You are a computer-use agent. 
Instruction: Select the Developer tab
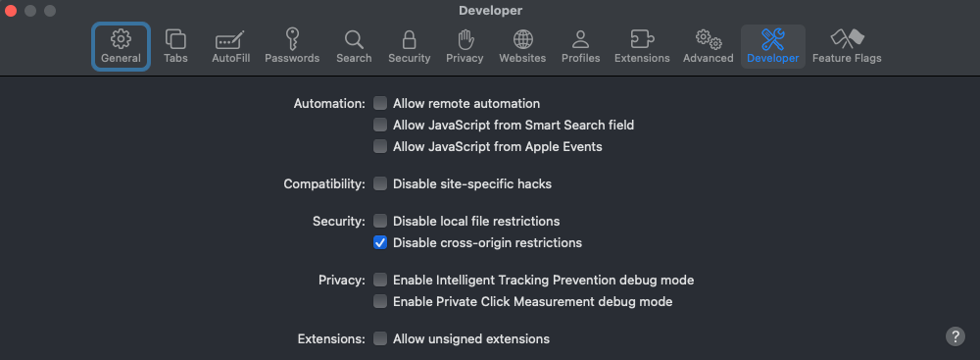click(772, 46)
